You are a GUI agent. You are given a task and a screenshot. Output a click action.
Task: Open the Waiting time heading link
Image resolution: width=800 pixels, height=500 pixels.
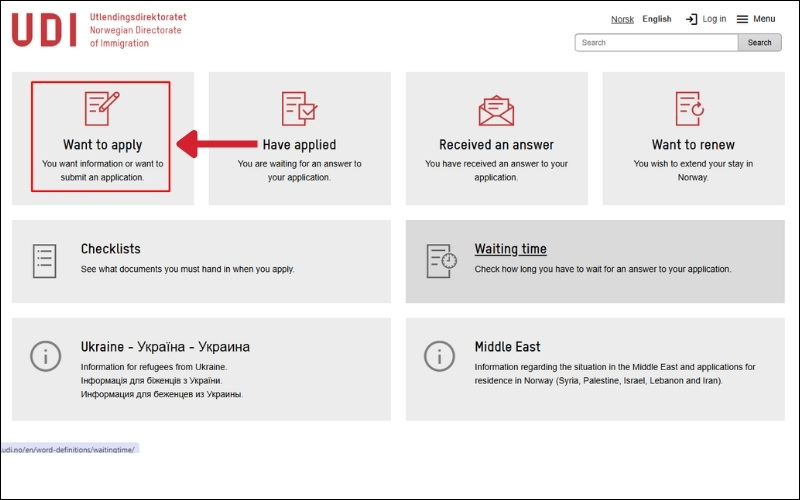pyautogui.click(x=510, y=249)
